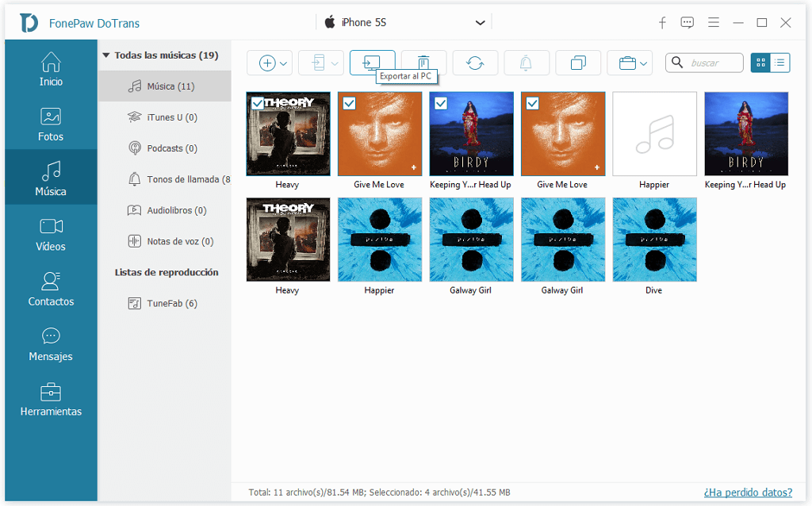Select the Notas de voz (0) category
The height and width of the screenshot is (506, 812).
(165, 241)
